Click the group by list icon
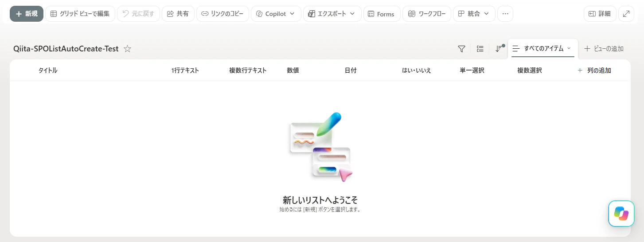 480,49
